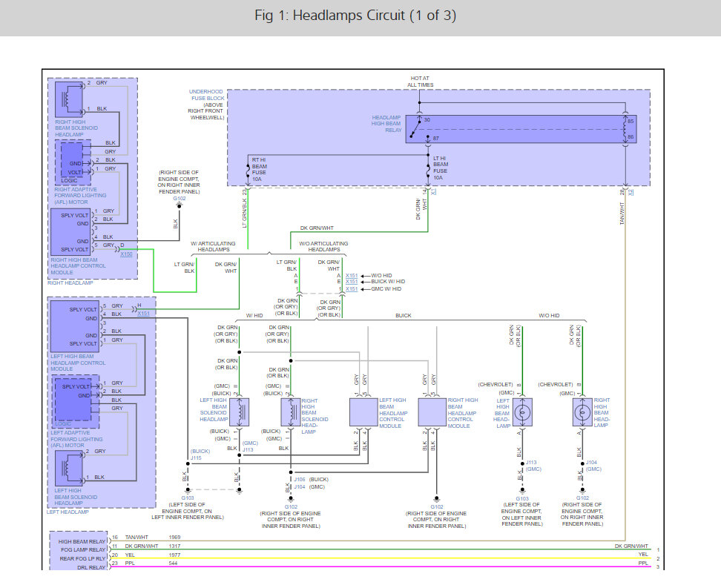Screen dimensions: 721x588
Task: Select the Chevrolet right high beam headlamp bulb symbol
Action: [582, 412]
